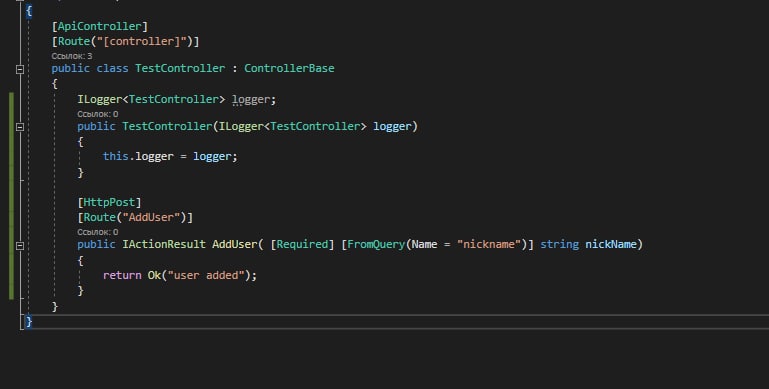Collapse the AddUser method fold toggle
Screen dimensions: 769x389
pyautogui.click(x=20, y=245)
